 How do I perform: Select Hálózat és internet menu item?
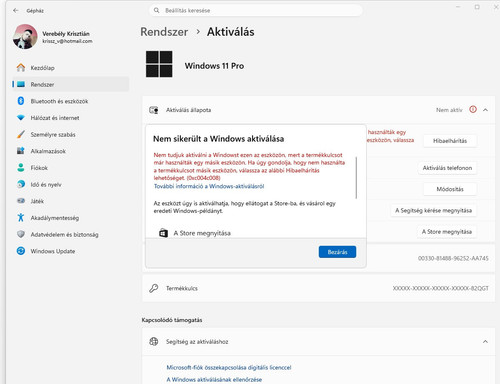point(71,118)
